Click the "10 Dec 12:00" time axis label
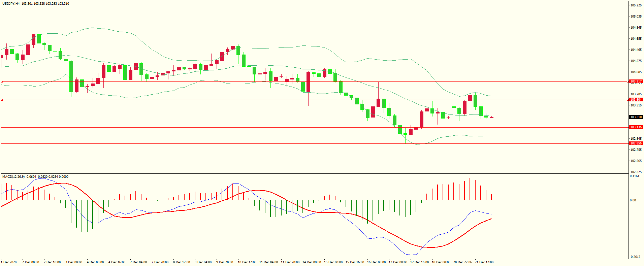Viewport: 644px width, 266px height. click(247, 262)
